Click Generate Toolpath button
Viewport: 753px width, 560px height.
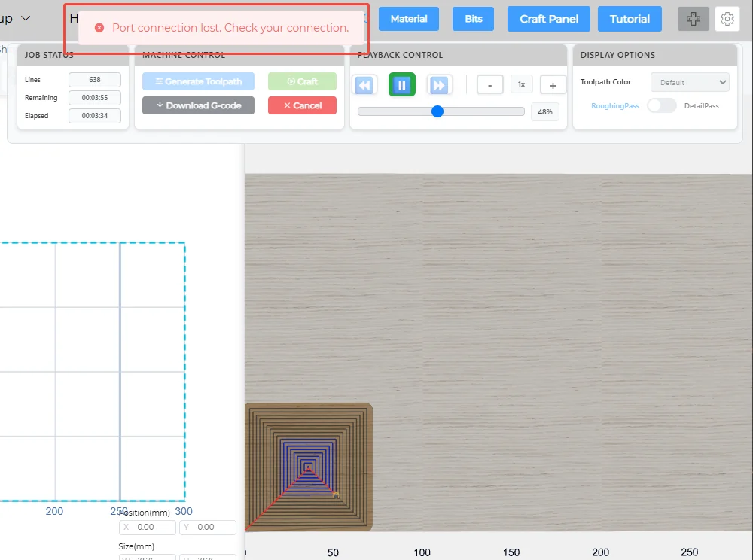click(x=198, y=81)
